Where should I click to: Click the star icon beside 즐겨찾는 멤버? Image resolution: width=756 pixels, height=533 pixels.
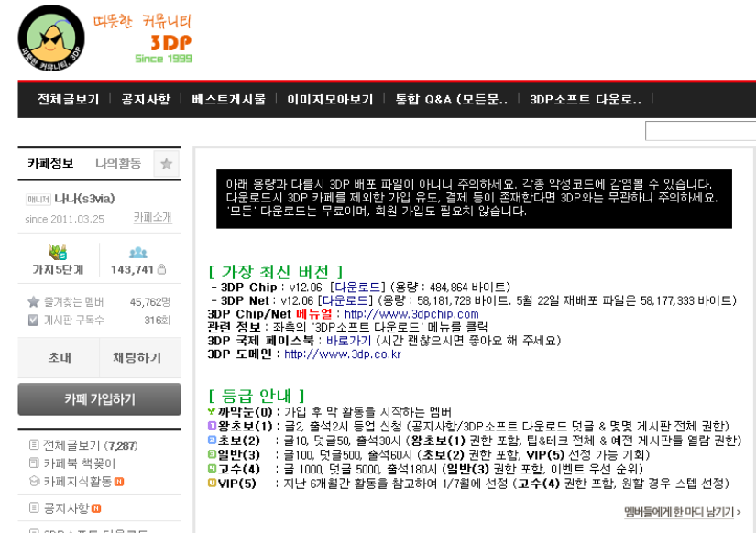click(33, 302)
